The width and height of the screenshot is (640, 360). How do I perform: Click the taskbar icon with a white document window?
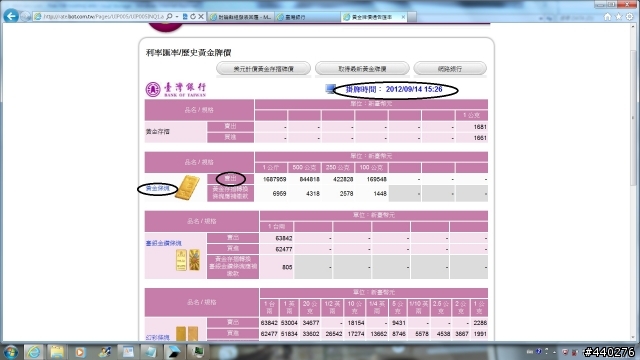[x=128, y=351]
